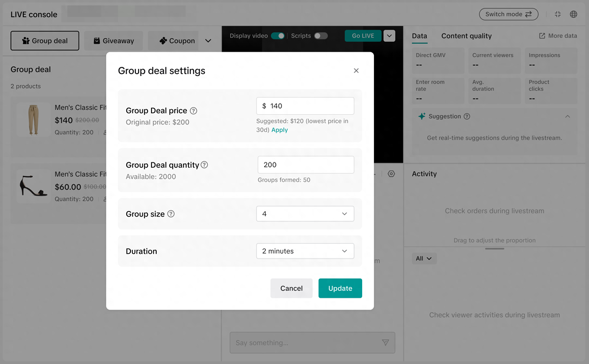This screenshot has height=364, width=589.
Task: Open the More data link
Action: [x=558, y=36]
